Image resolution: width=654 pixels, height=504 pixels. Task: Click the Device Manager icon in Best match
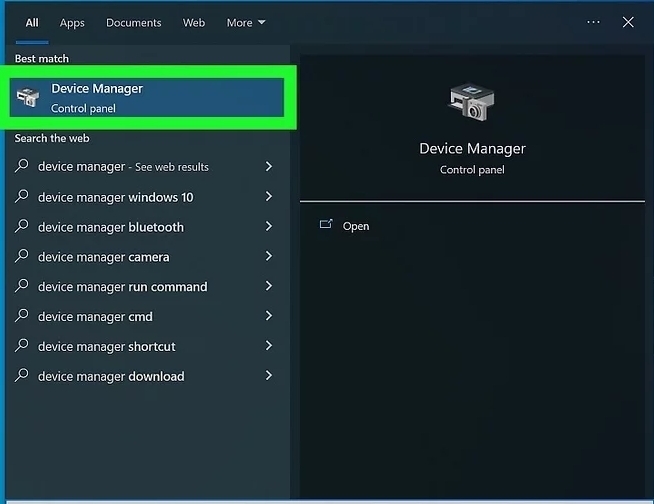28,97
